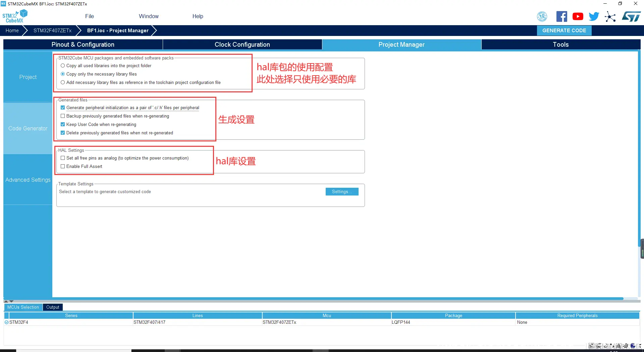Open the Tools tab
Screen dimensions: 644x352
[x=561, y=44]
